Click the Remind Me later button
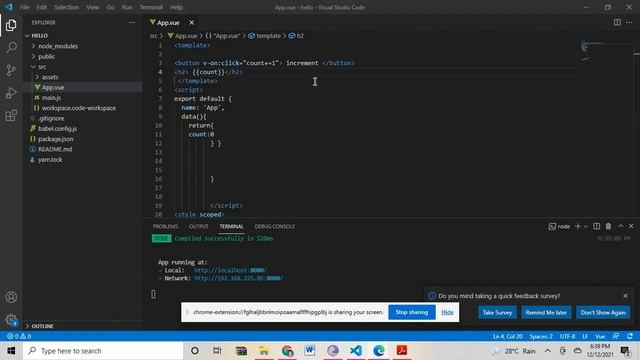The height and width of the screenshot is (360, 640). [546, 312]
